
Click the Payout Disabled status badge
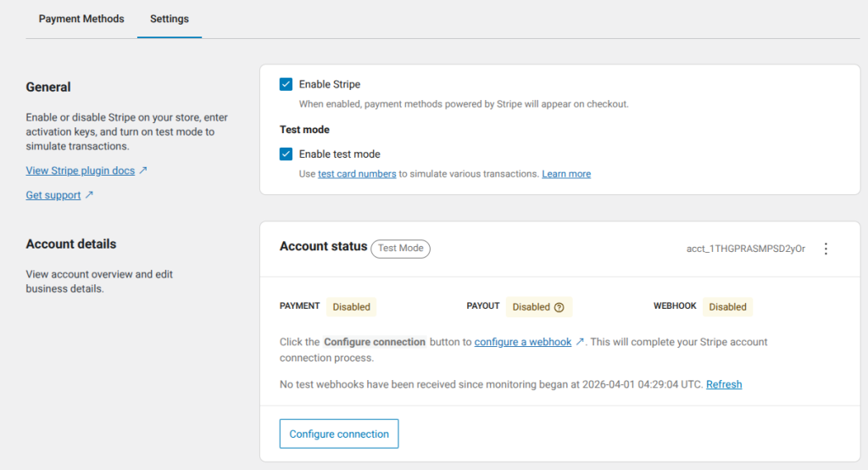pos(538,307)
